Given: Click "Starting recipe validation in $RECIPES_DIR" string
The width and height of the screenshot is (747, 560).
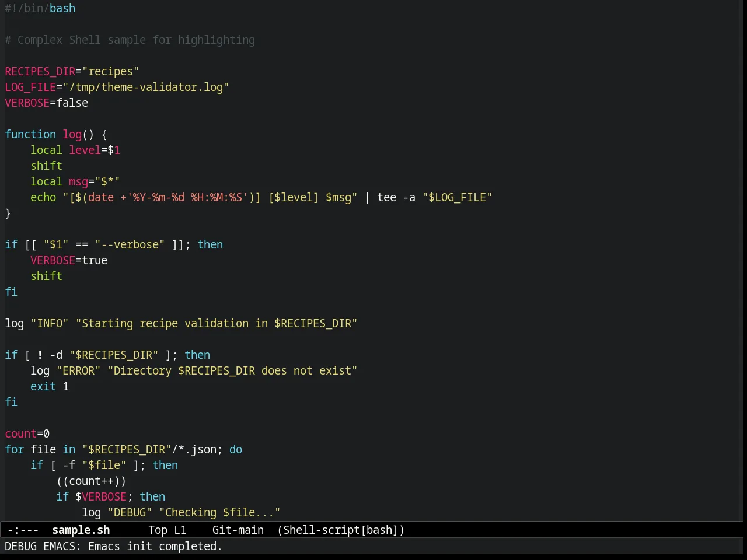Looking at the screenshot, I should [x=217, y=323].
